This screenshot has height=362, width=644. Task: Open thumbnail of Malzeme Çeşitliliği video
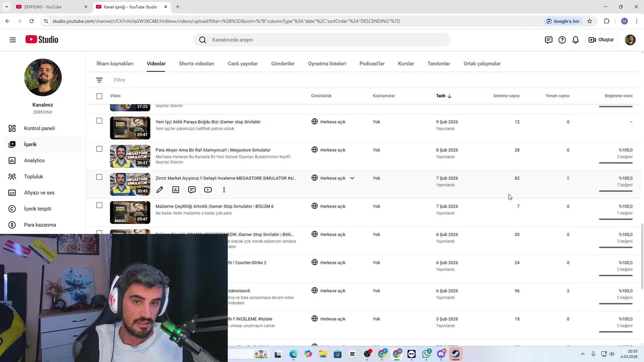[130, 212]
